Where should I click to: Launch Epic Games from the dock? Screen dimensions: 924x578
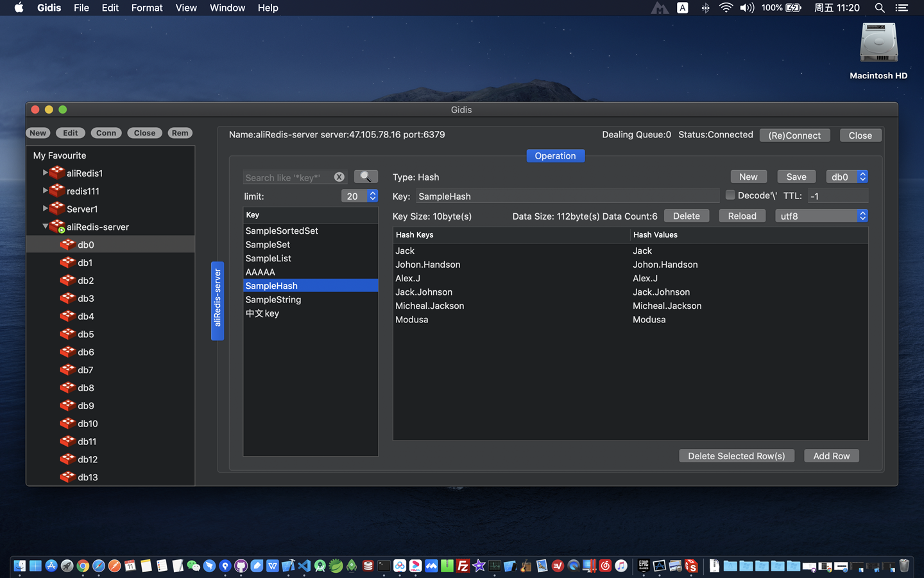[x=644, y=566]
